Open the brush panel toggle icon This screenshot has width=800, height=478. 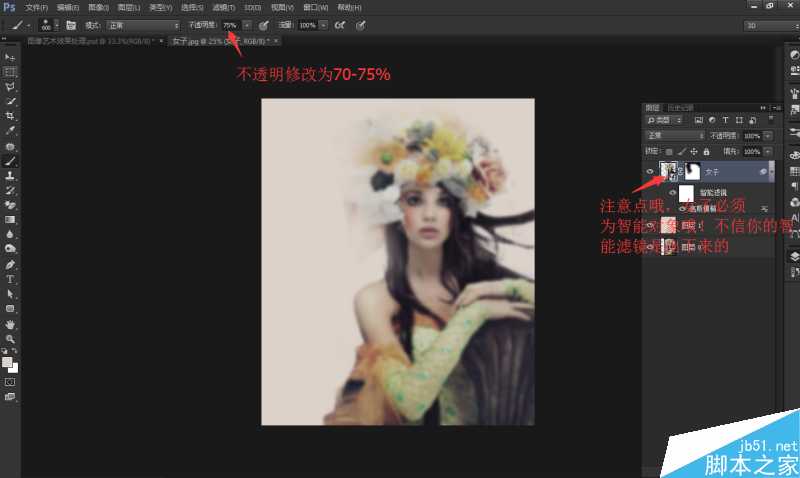tap(71, 24)
